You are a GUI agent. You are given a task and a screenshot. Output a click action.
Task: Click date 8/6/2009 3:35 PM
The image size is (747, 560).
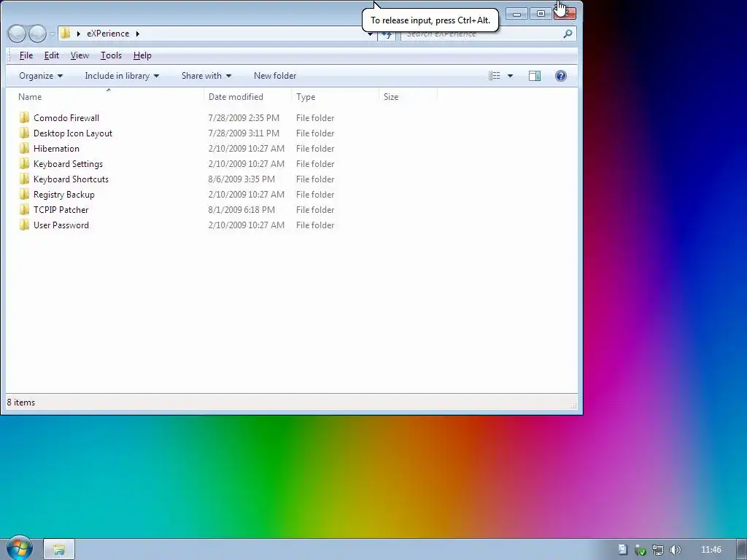241,179
